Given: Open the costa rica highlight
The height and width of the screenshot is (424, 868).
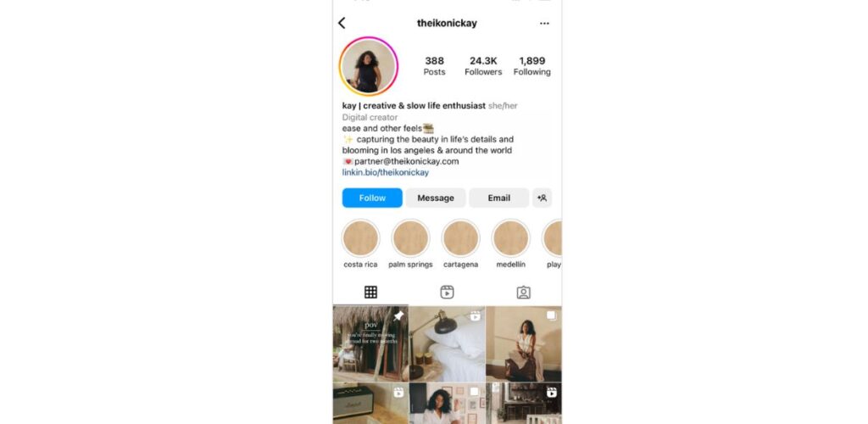Looking at the screenshot, I should pyautogui.click(x=360, y=238).
